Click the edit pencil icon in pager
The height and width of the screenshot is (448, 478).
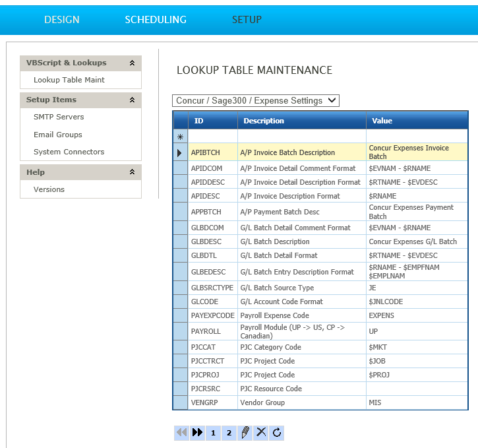coord(245,432)
